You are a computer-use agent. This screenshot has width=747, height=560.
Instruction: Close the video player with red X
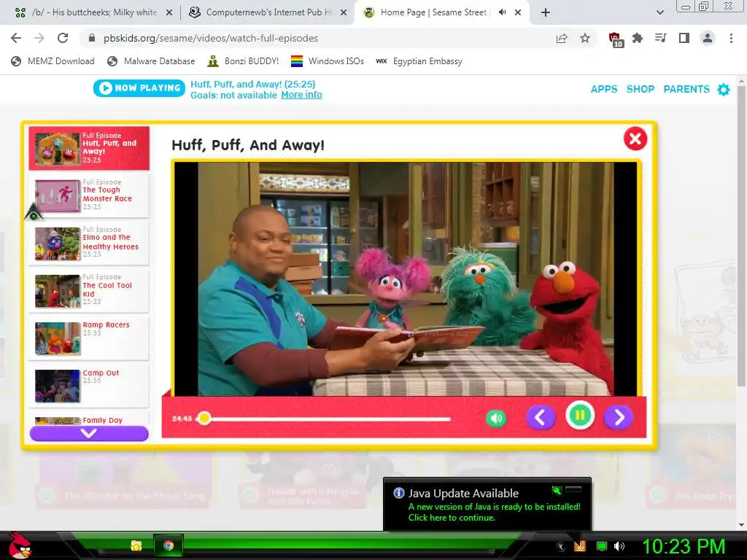[x=635, y=139]
